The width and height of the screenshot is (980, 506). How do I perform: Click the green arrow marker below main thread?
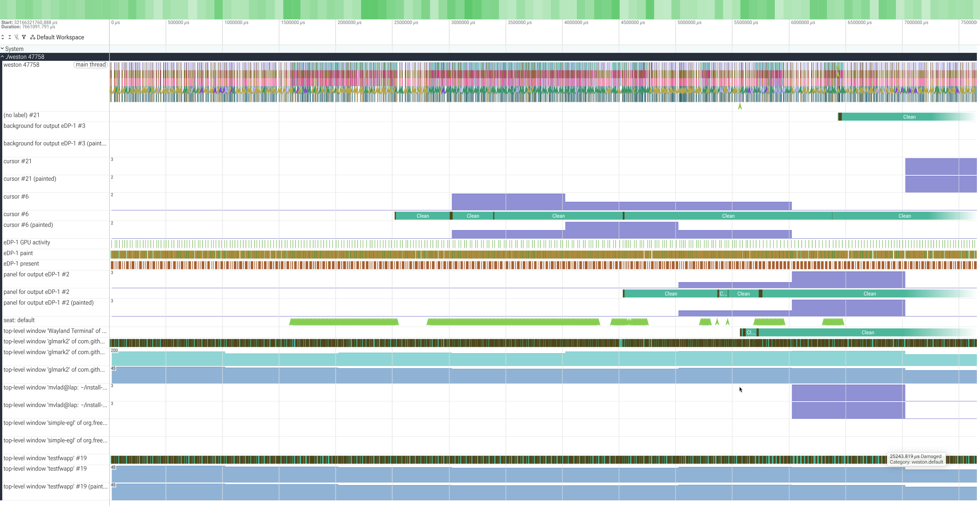740,106
